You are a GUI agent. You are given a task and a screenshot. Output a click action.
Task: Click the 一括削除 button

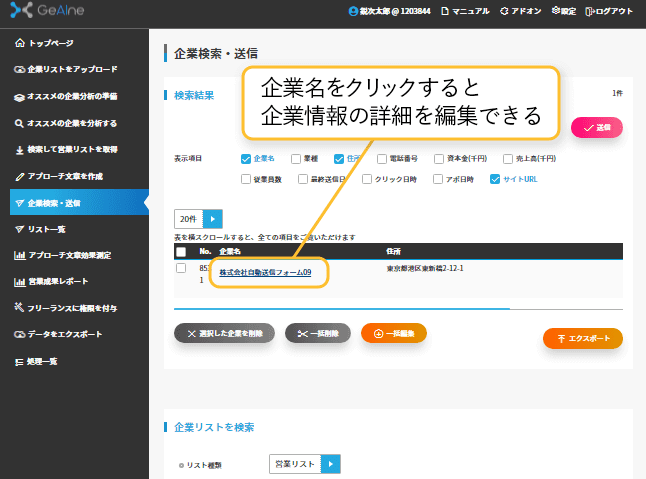tap(318, 333)
